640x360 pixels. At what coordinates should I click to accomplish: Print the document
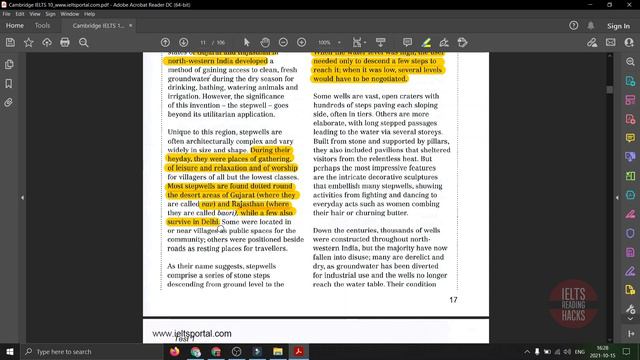[65, 42]
